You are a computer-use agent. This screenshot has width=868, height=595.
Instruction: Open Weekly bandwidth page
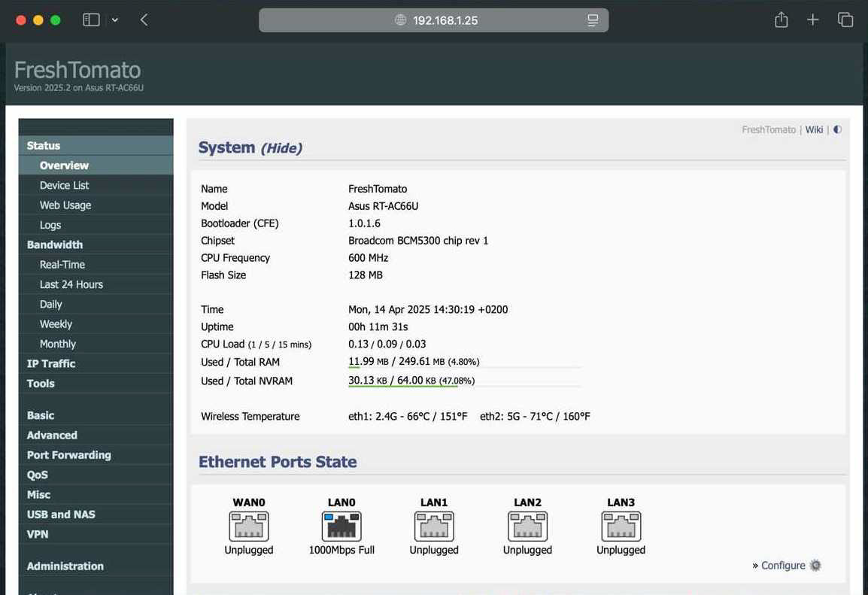tap(96, 324)
